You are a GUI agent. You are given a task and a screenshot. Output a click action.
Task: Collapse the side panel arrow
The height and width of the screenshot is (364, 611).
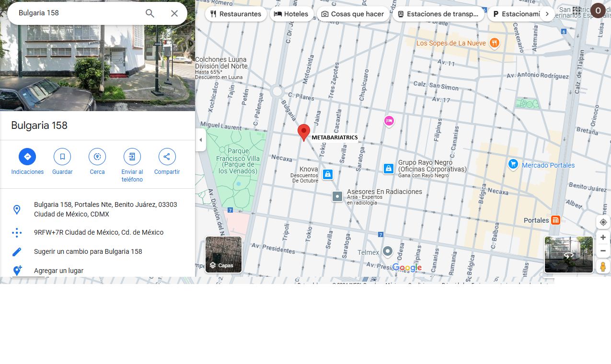[x=201, y=140]
